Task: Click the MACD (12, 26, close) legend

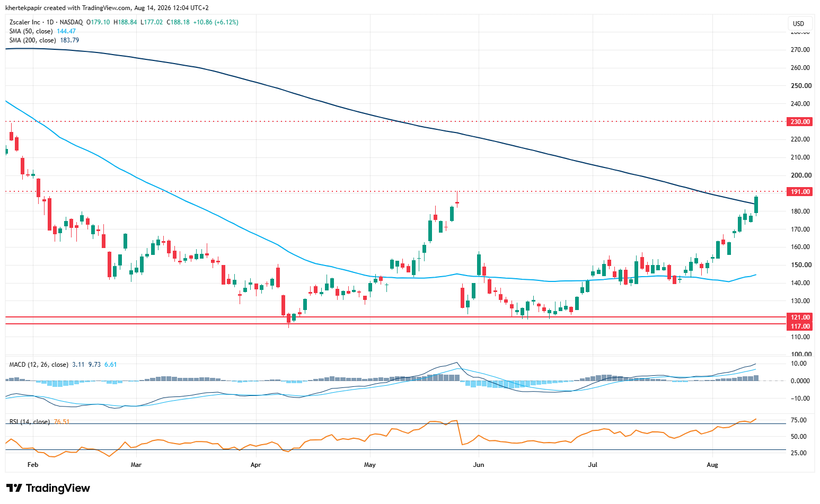Action: pos(39,365)
